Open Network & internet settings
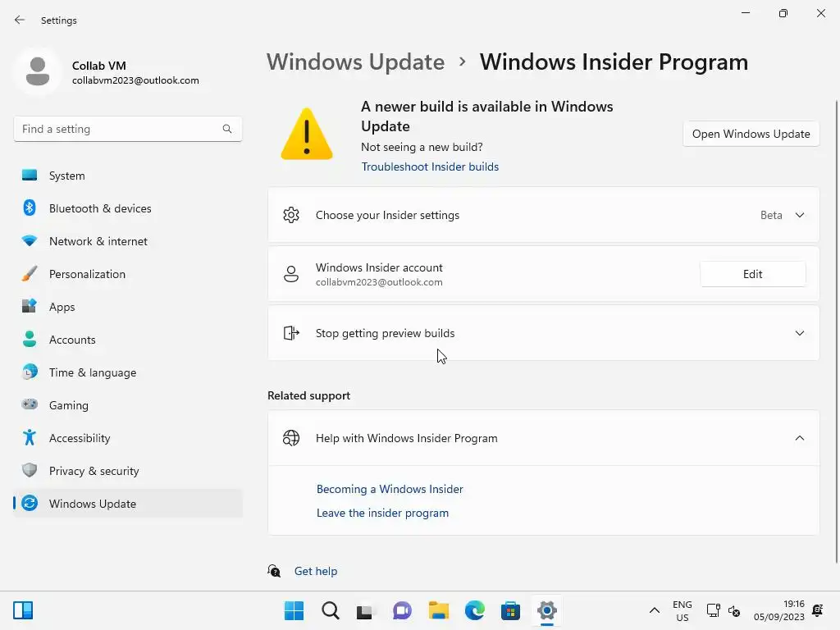The width and height of the screenshot is (840, 630). pos(127,241)
